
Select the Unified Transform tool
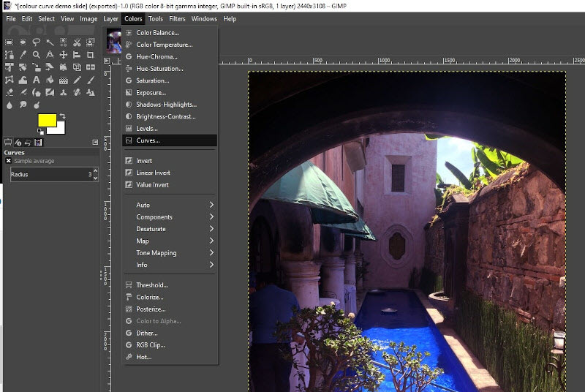pos(9,67)
